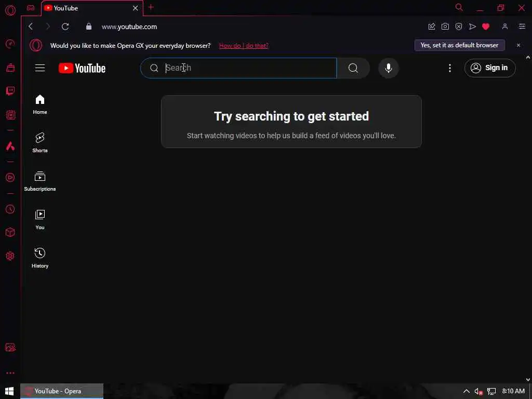Screen dimensions: 532x399
Task: Click the address bar URL www.youtube.com
Action: (x=129, y=27)
